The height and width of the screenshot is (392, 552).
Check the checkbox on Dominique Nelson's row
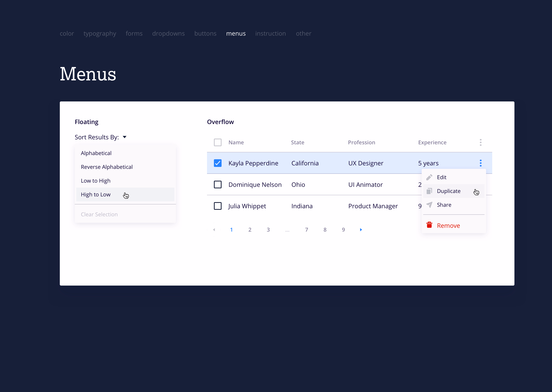[218, 184]
